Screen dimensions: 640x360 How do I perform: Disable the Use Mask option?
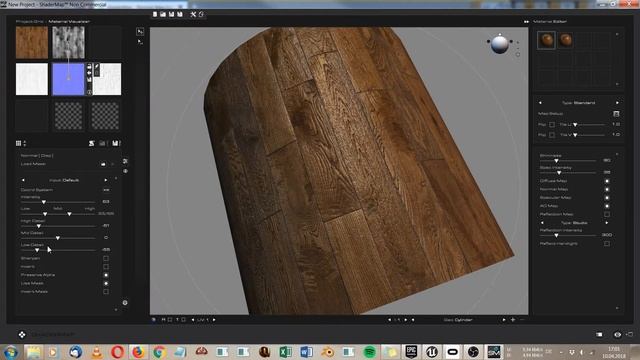click(106, 283)
